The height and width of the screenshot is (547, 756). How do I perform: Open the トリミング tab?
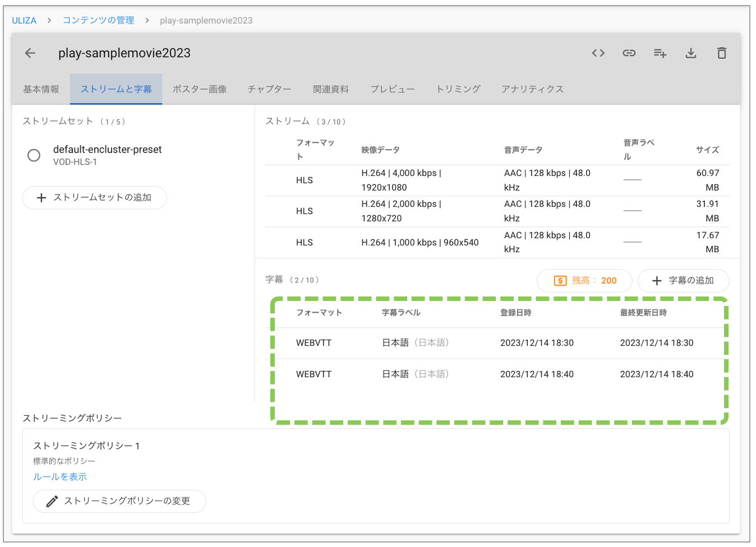[458, 89]
